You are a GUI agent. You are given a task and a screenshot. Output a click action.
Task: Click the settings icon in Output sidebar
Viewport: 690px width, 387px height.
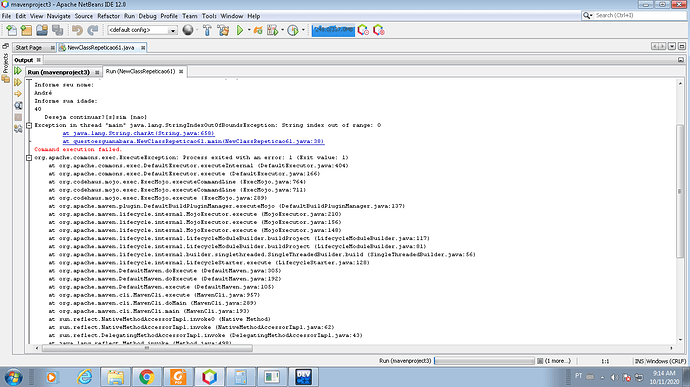coord(18,129)
